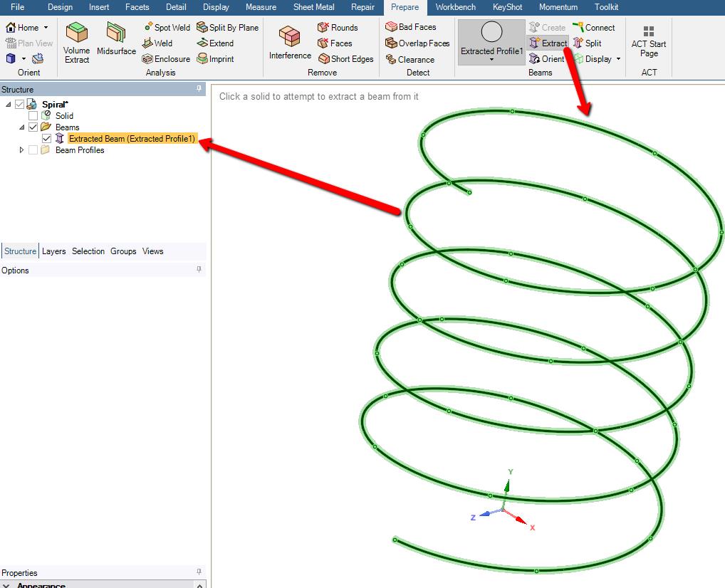Click the snap view icon in Orient group
This screenshot has height=588, width=725.
click(38, 58)
